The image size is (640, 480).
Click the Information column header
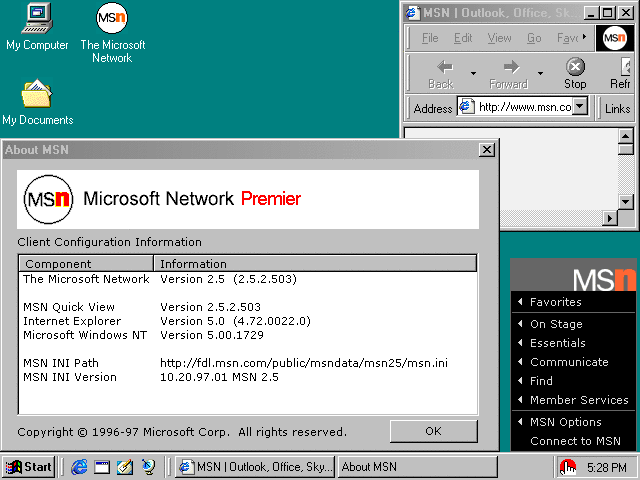click(315, 264)
